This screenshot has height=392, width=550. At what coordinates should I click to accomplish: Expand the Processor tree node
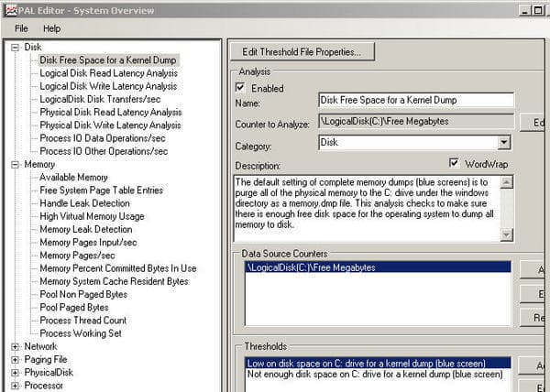[15, 386]
